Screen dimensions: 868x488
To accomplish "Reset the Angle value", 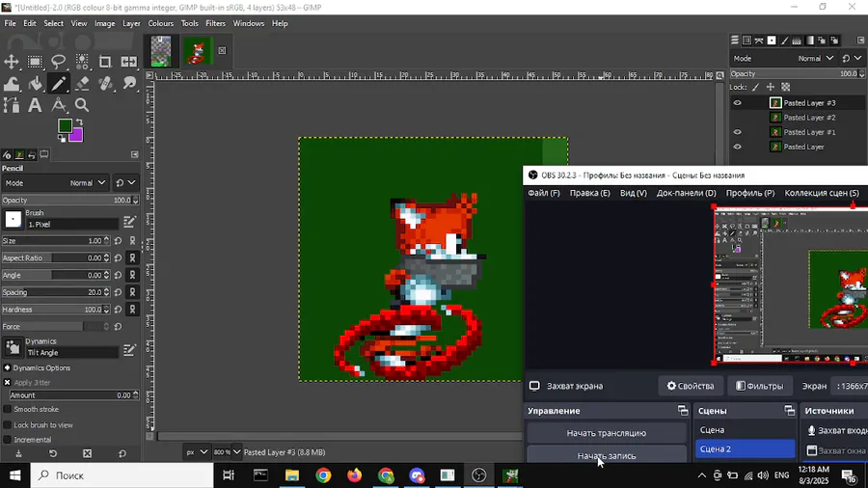I will [x=118, y=275].
